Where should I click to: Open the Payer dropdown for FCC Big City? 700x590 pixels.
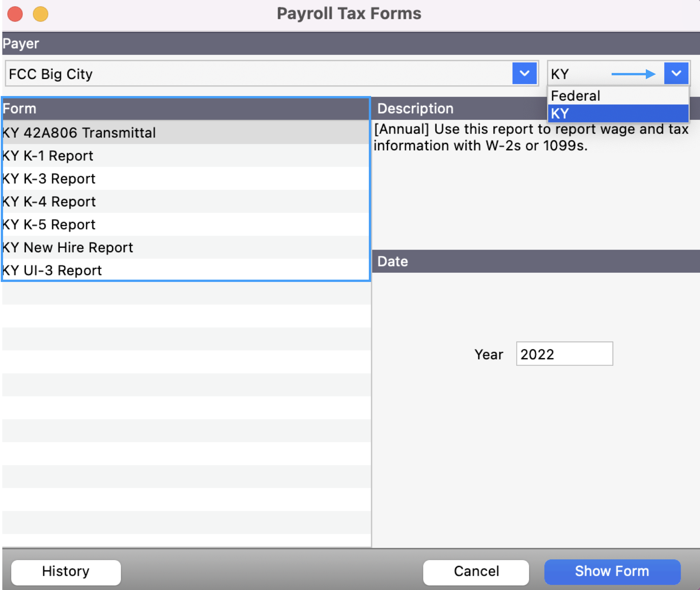(x=524, y=73)
